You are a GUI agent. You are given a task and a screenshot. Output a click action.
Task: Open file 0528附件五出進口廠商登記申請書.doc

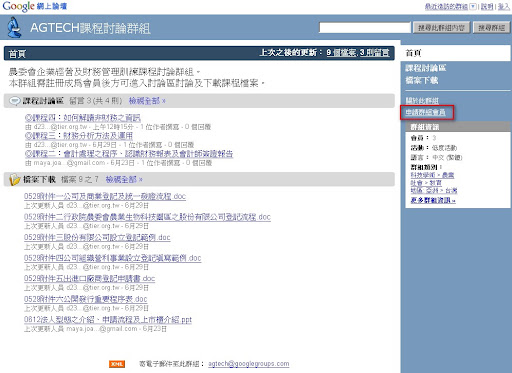(89, 278)
